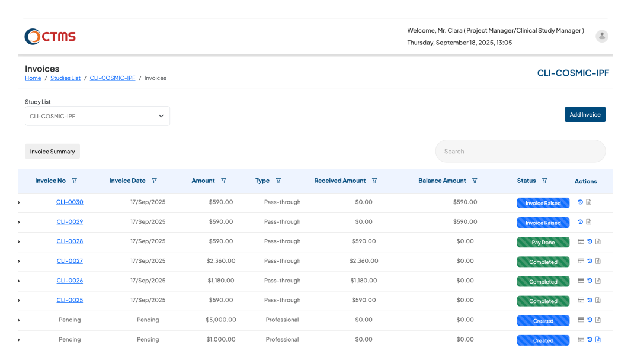Open the invoice document icon for CLI-0027

tap(598, 261)
